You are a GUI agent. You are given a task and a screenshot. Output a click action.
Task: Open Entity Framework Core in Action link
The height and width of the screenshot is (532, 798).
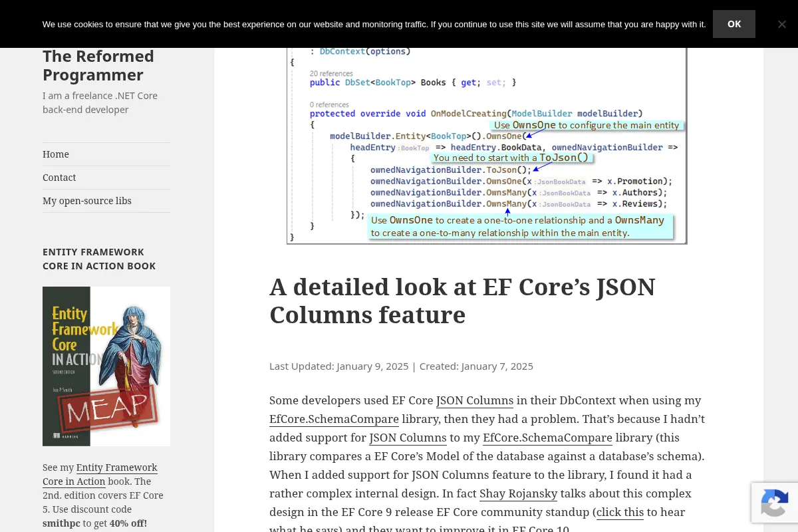point(100,474)
